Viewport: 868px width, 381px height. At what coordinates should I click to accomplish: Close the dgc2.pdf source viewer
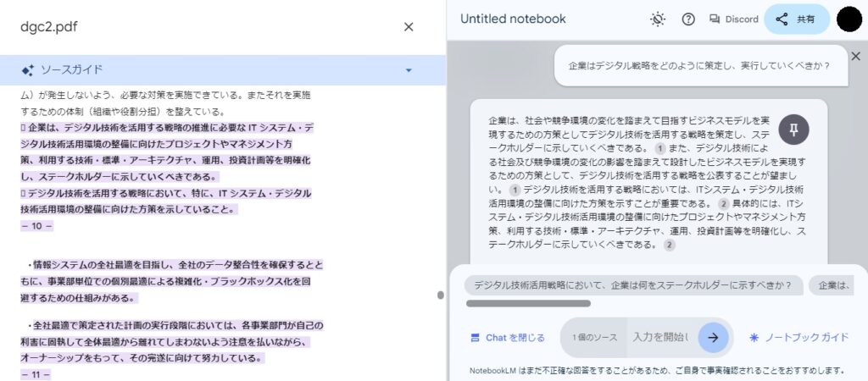pos(409,26)
